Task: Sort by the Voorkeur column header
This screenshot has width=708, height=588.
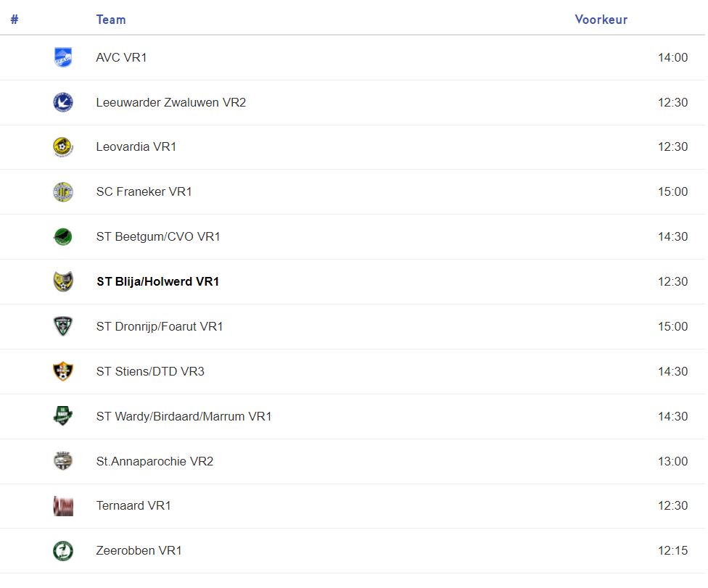Action: tap(601, 20)
